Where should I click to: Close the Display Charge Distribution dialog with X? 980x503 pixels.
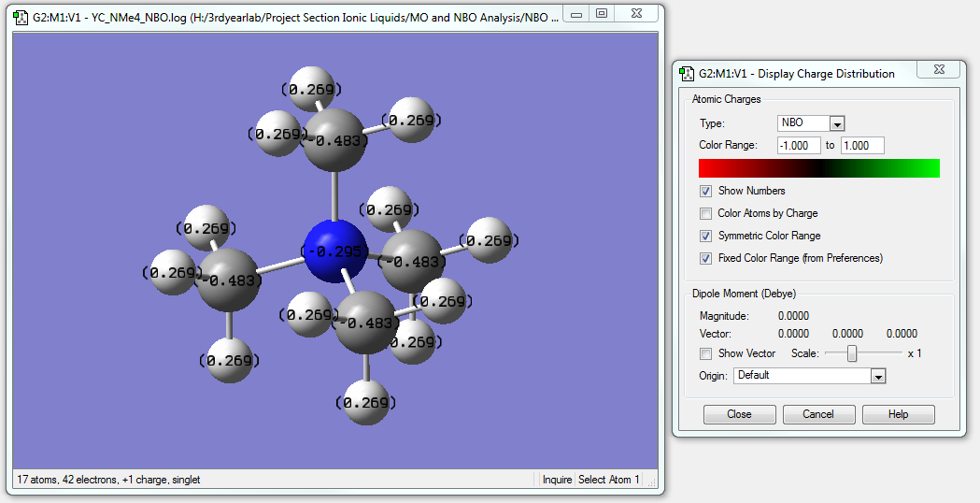(937, 70)
